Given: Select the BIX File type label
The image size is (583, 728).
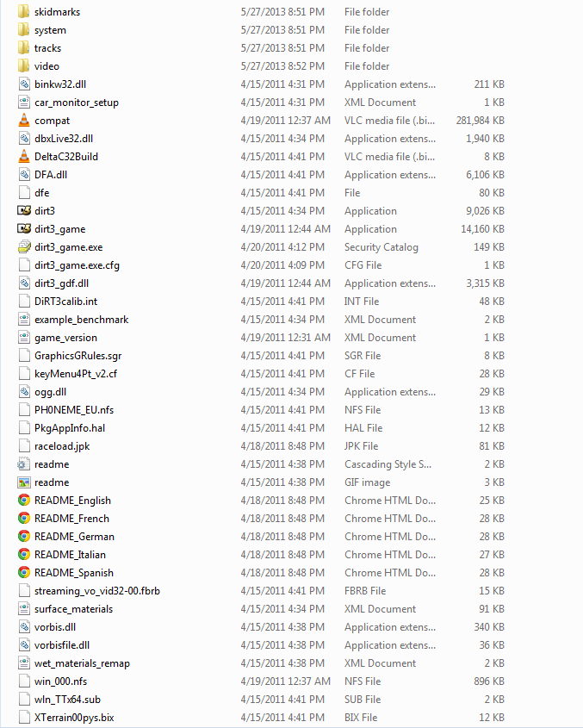Looking at the screenshot, I should [361, 718].
